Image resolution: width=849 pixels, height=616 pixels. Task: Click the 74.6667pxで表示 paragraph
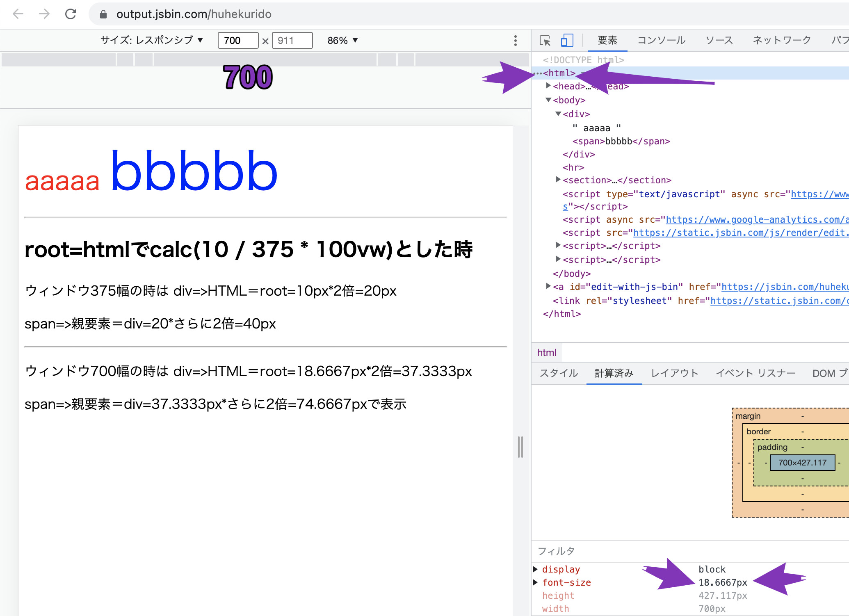215,404
